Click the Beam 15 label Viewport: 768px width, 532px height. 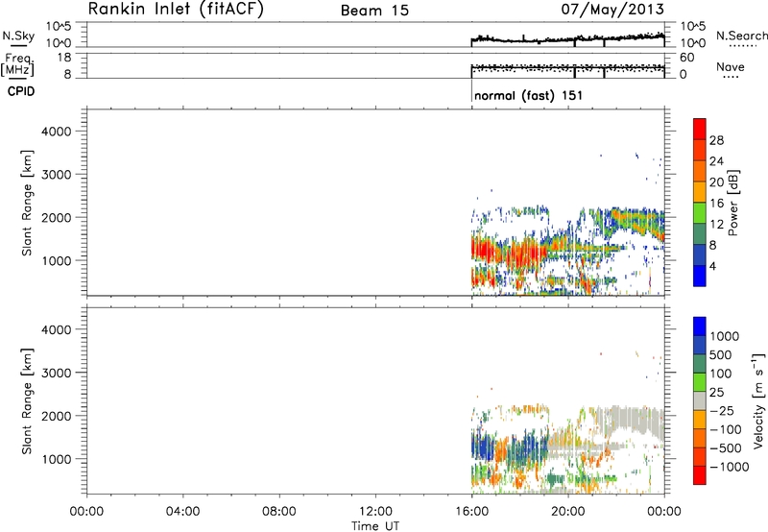[374, 11]
